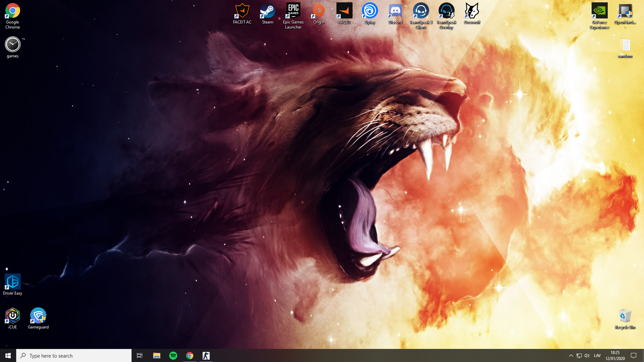Launch Steam from desktop
The image size is (644, 362).
tap(268, 13)
